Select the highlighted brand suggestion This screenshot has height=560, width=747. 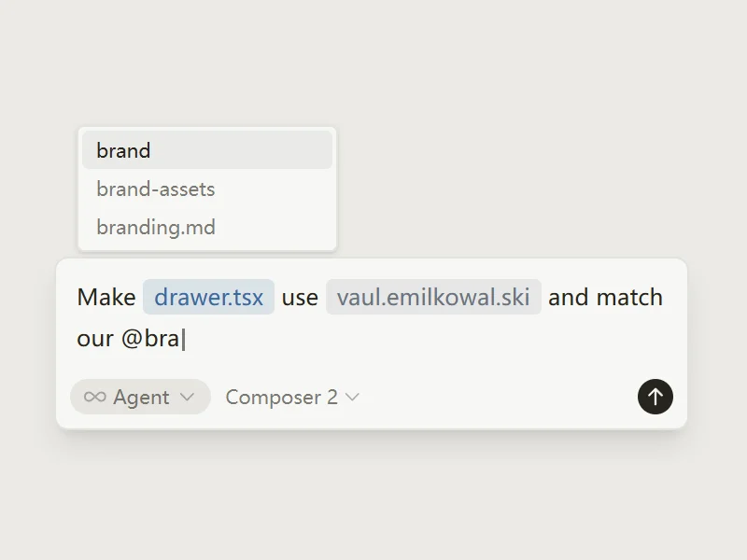tap(207, 150)
